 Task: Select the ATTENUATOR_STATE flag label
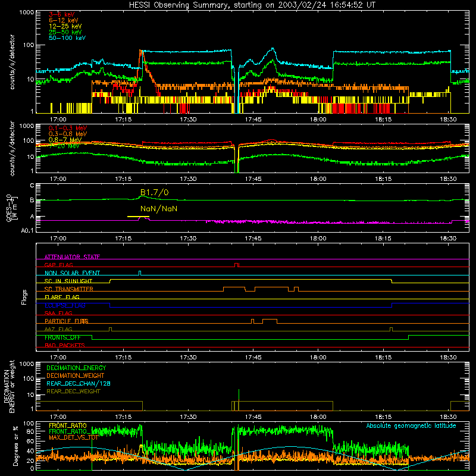click(x=72, y=257)
